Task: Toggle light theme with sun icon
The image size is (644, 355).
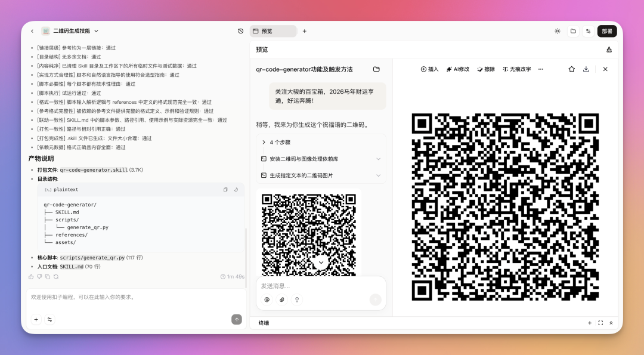Action: tap(558, 31)
